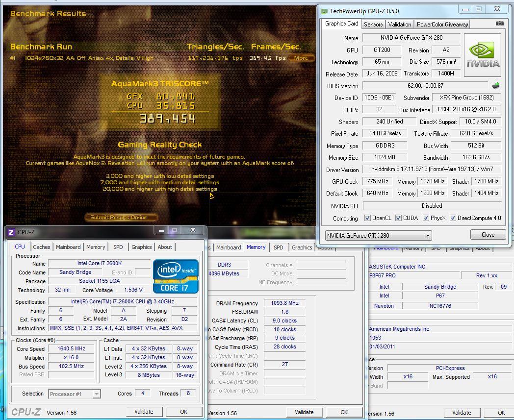Toggle the DirectCompute 4.0 checkbox
This screenshot has height=420, width=514.
click(x=453, y=218)
